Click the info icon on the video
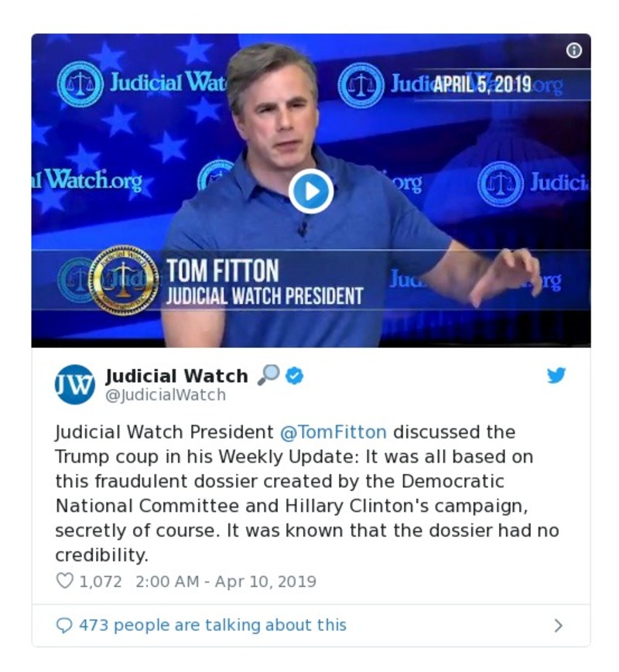Viewport: 619px width, 672px height. pyautogui.click(x=573, y=50)
